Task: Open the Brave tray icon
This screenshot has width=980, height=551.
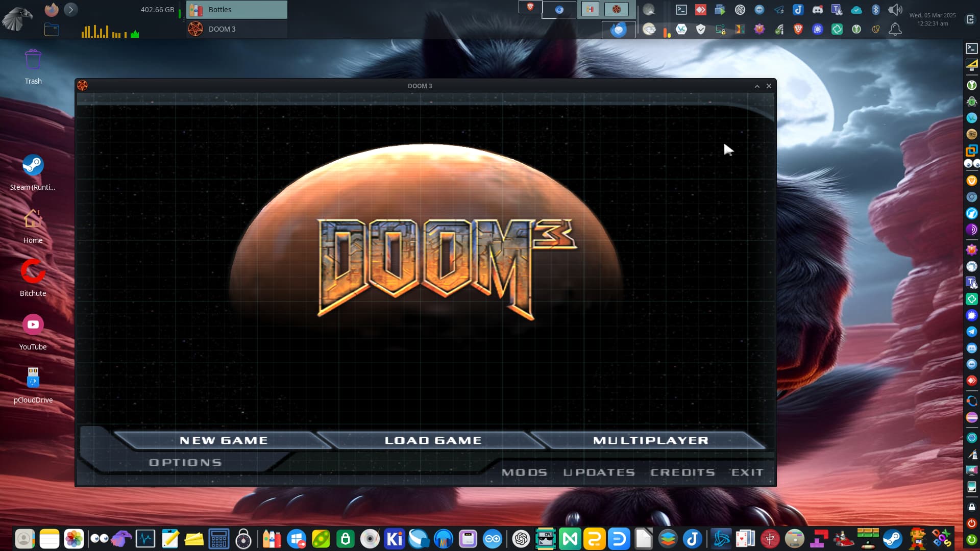Action: tap(798, 29)
